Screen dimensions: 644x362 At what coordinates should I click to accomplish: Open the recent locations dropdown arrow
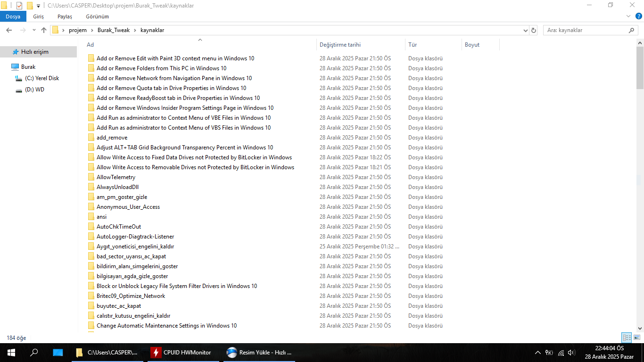[34, 30]
